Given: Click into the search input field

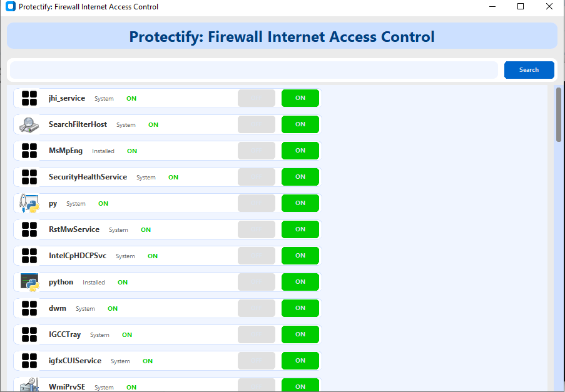Looking at the screenshot, I should tap(253, 70).
